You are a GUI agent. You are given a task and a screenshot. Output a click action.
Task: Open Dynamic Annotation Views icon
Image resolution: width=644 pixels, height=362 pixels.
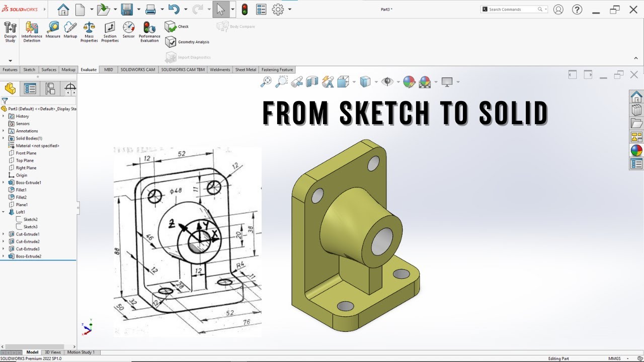(328, 81)
